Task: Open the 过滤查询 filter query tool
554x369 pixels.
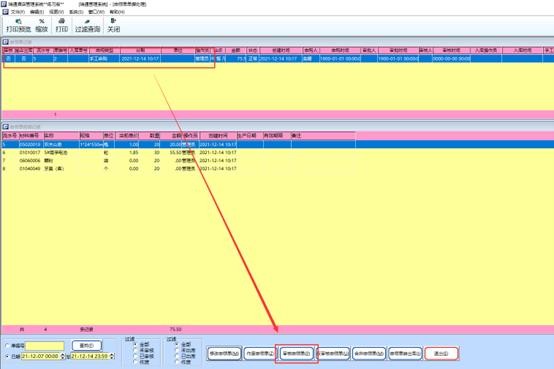Action: [x=88, y=25]
